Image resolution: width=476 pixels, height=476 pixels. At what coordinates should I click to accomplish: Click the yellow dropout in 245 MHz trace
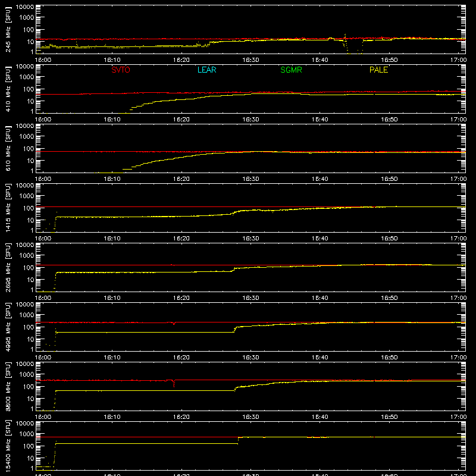353,46
